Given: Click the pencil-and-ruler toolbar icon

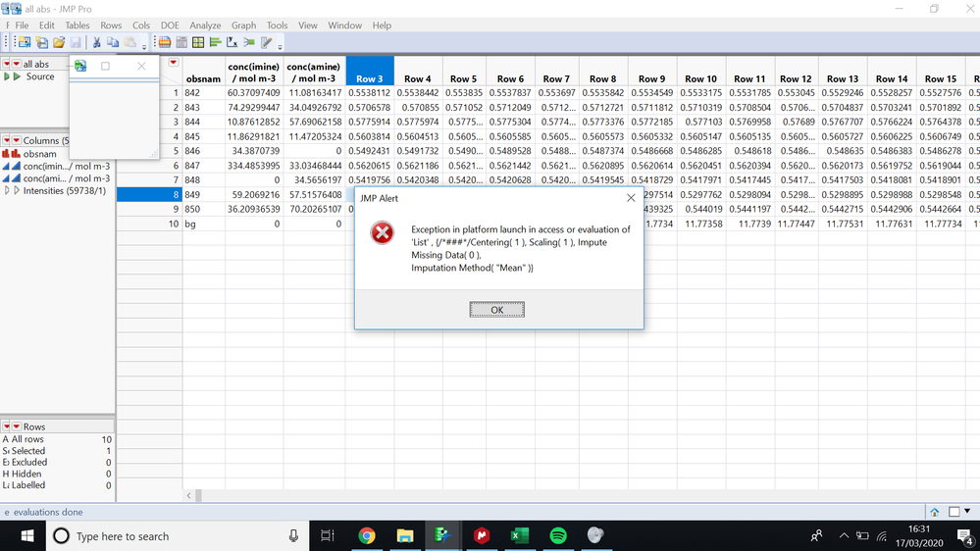Looking at the screenshot, I should click(266, 42).
